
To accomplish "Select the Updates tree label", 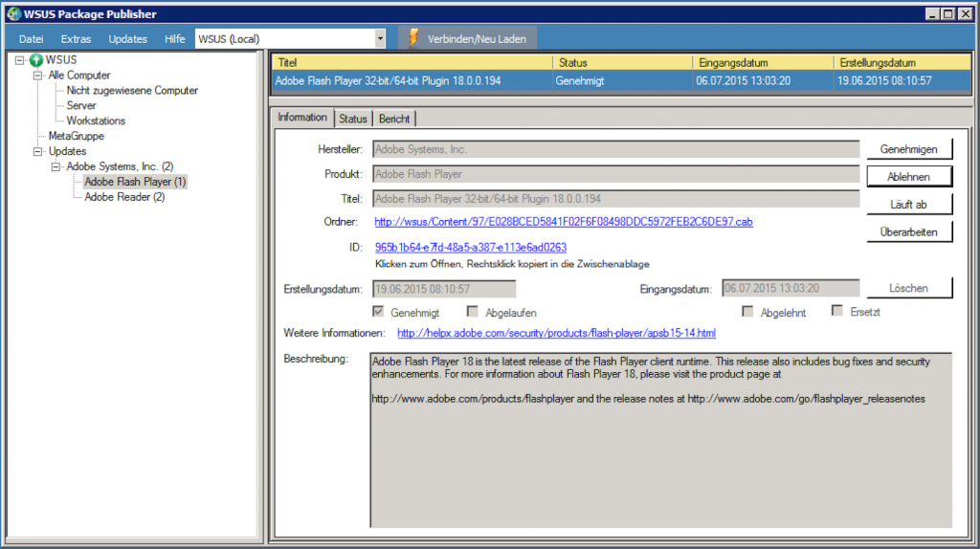I will click(x=68, y=151).
